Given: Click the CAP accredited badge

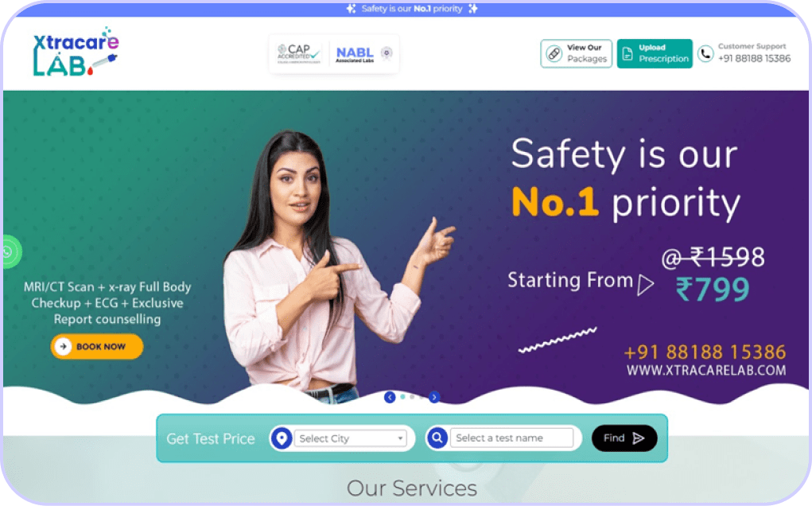Looking at the screenshot, I should [x=299, y=53].
